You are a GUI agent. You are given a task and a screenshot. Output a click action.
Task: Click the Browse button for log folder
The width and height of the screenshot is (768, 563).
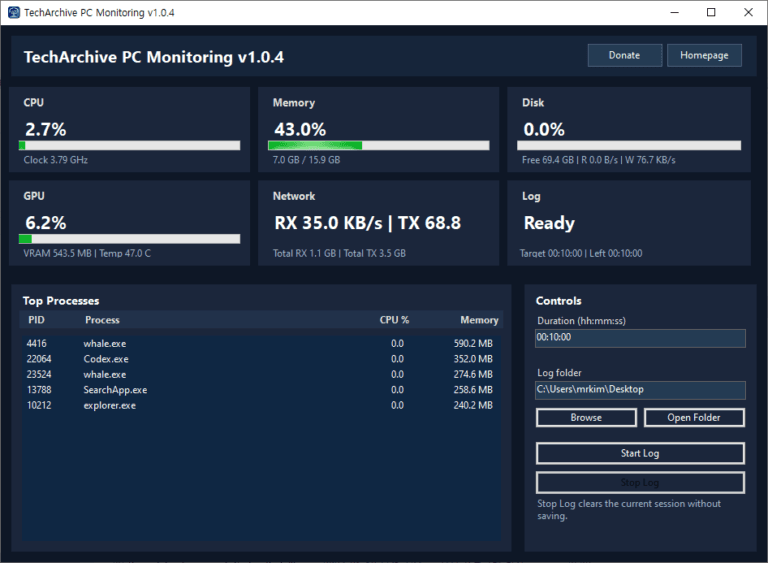(x=586, y=417)
